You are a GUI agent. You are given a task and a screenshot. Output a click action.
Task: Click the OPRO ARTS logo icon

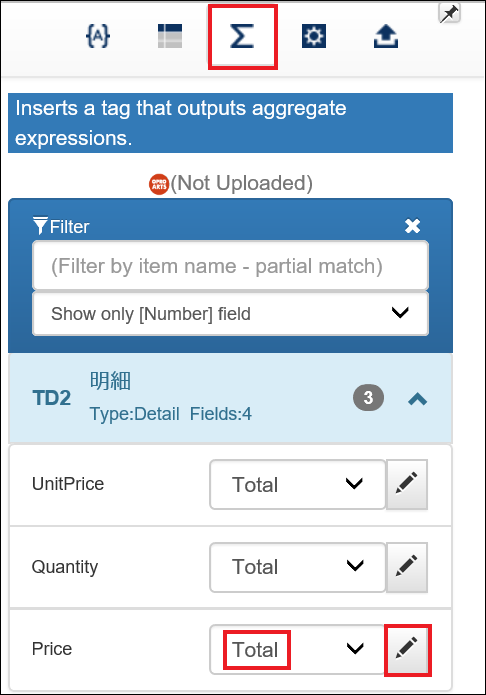(159, 184)
